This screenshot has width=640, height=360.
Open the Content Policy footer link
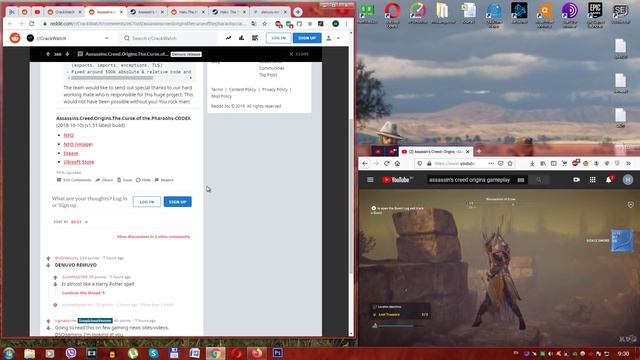[x=242, y=89]
